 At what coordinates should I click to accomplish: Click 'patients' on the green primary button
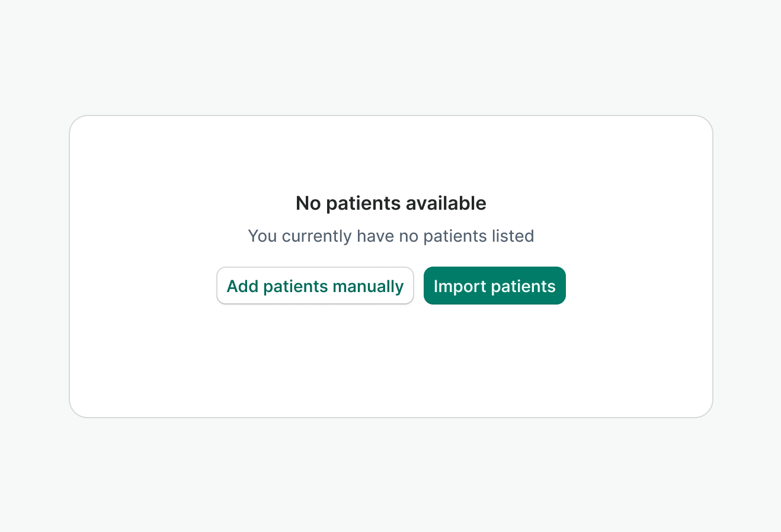[523, 286]
